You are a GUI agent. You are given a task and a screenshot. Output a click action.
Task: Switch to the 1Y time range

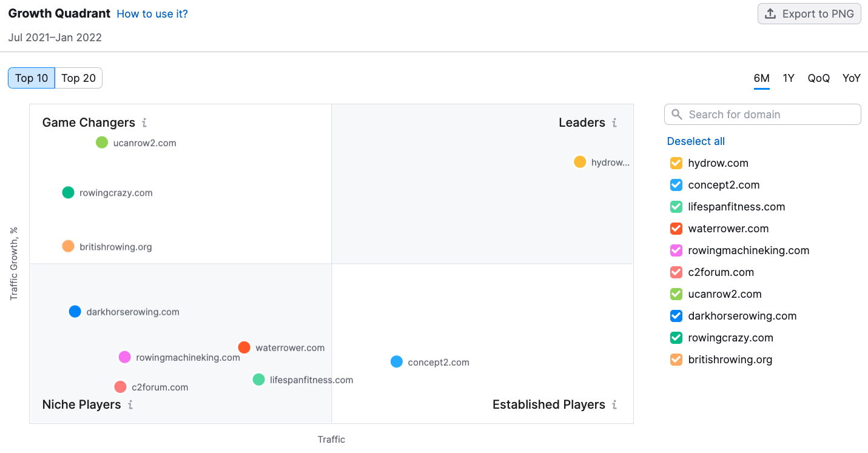789,78
